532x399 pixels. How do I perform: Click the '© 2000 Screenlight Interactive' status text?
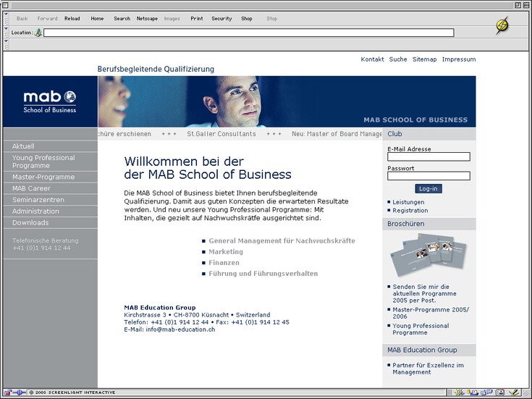click(72, 392)
